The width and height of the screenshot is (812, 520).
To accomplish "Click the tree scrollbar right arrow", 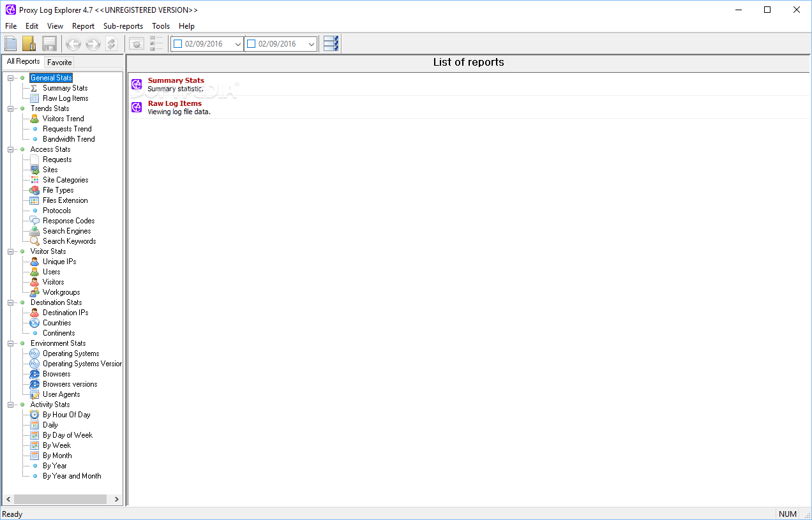I will [x=117, y=500].
